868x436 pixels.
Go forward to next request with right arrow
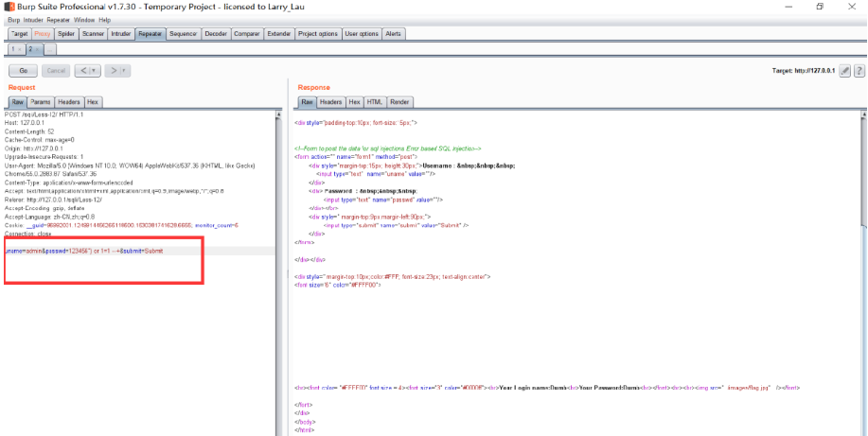tap(113, 71)
